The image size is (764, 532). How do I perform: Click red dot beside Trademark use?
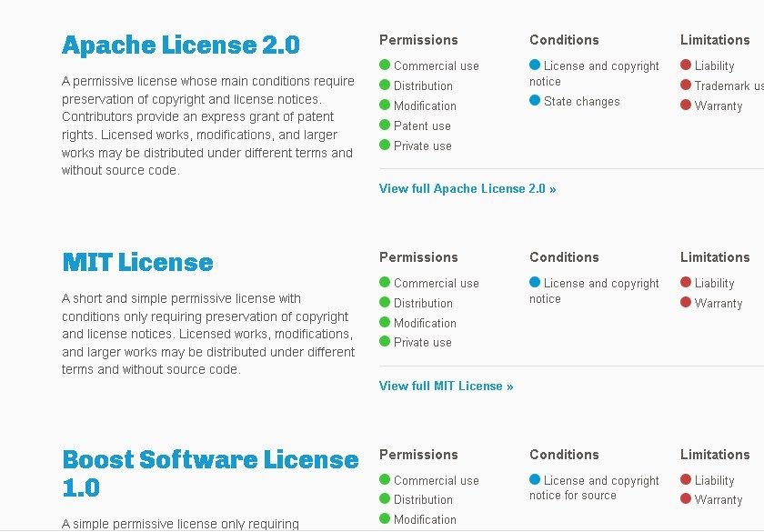coord(686,85)
